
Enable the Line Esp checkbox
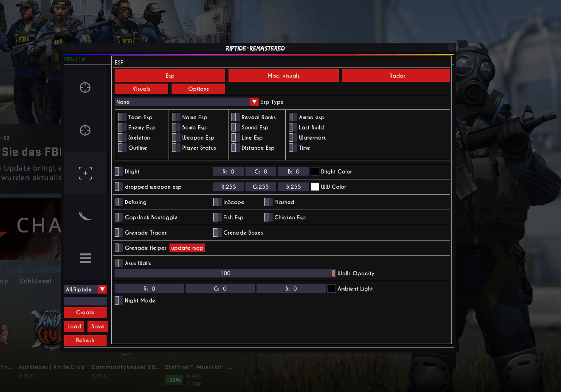236,137
